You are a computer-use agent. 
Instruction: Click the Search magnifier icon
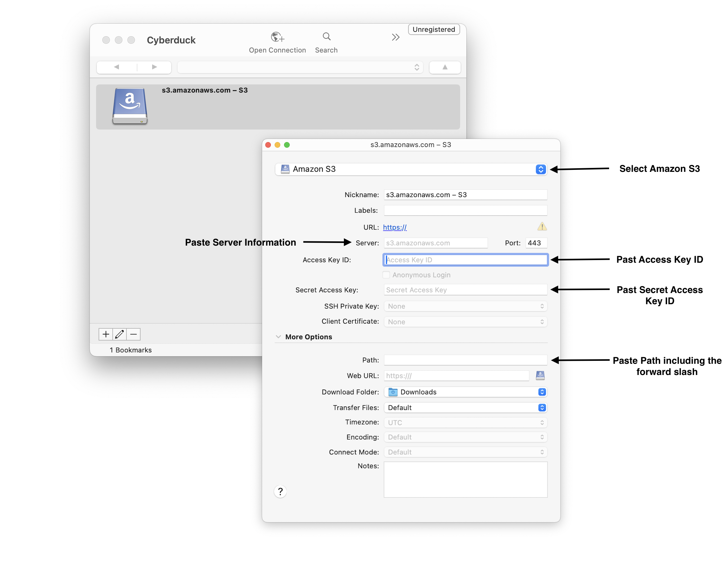(x=326, y=36)
